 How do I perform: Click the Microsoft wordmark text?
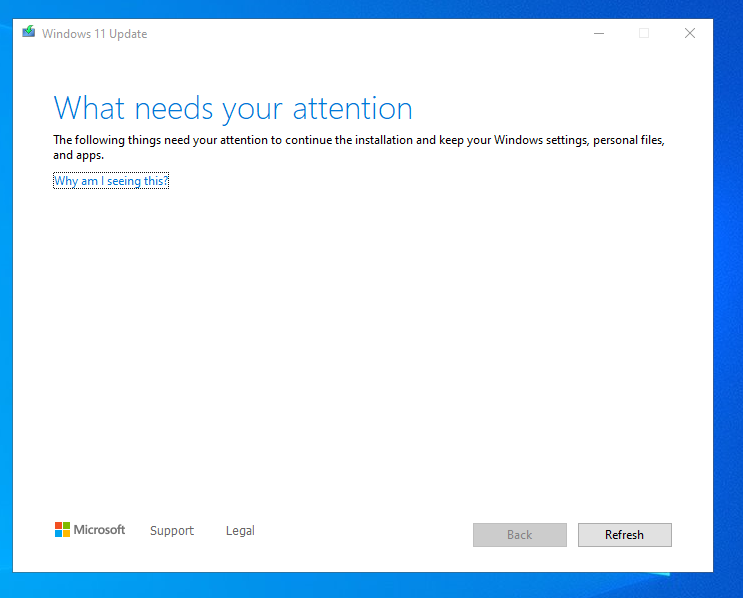99,529
